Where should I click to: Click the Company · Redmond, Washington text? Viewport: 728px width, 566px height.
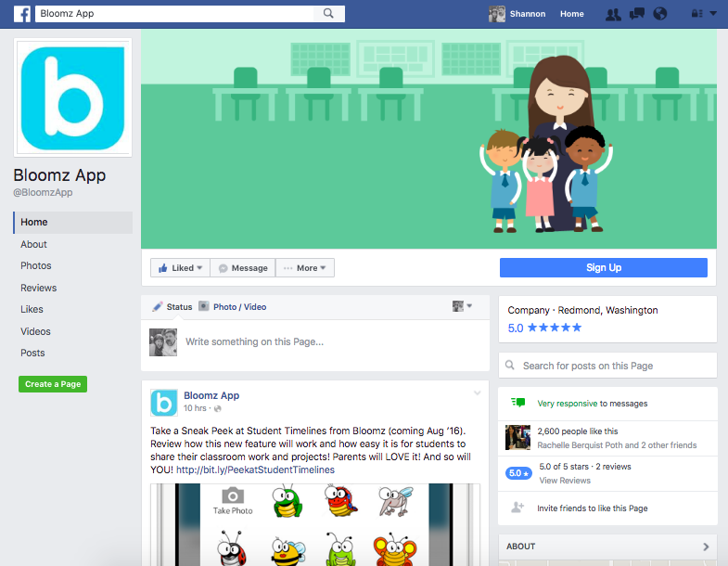(x=582, y=310)
